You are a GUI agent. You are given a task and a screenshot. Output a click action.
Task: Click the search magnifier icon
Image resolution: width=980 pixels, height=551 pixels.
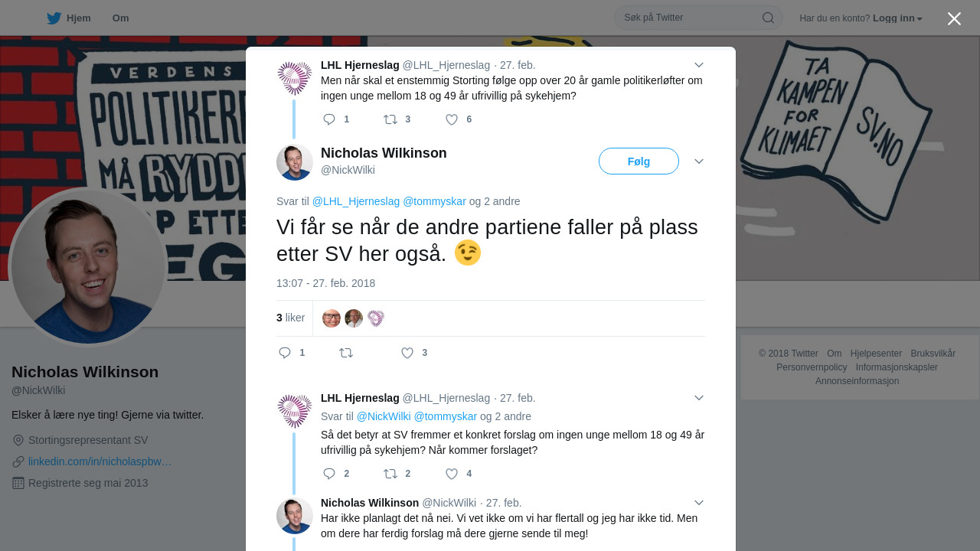(x=768, y=18)
